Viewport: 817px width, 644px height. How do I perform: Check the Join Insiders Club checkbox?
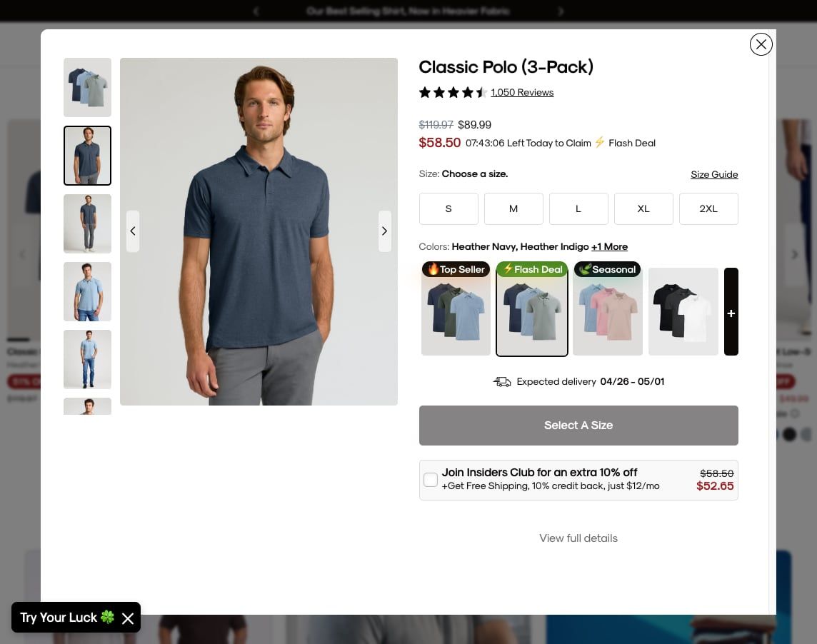coord(431,479)
